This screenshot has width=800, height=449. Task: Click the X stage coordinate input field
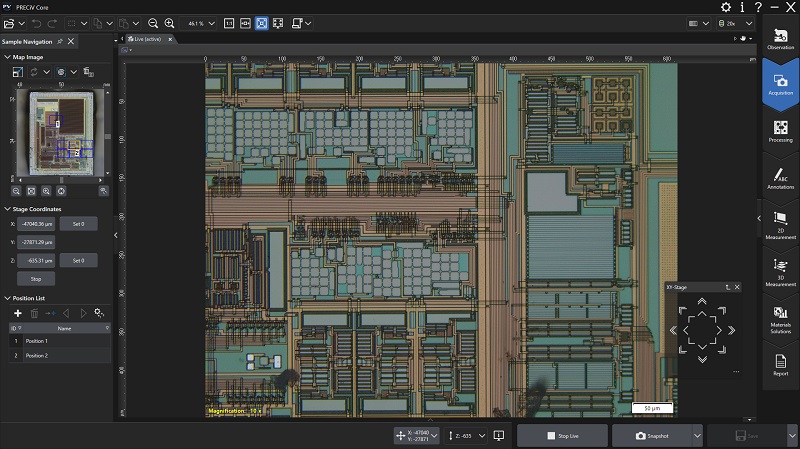pyautogui.click(x=36, y=224)
